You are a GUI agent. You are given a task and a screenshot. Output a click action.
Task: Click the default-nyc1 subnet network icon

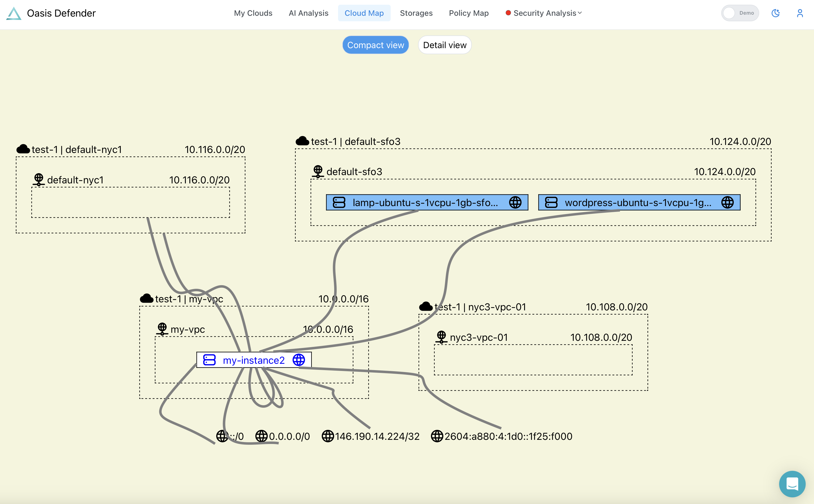(x=39, y=180)
